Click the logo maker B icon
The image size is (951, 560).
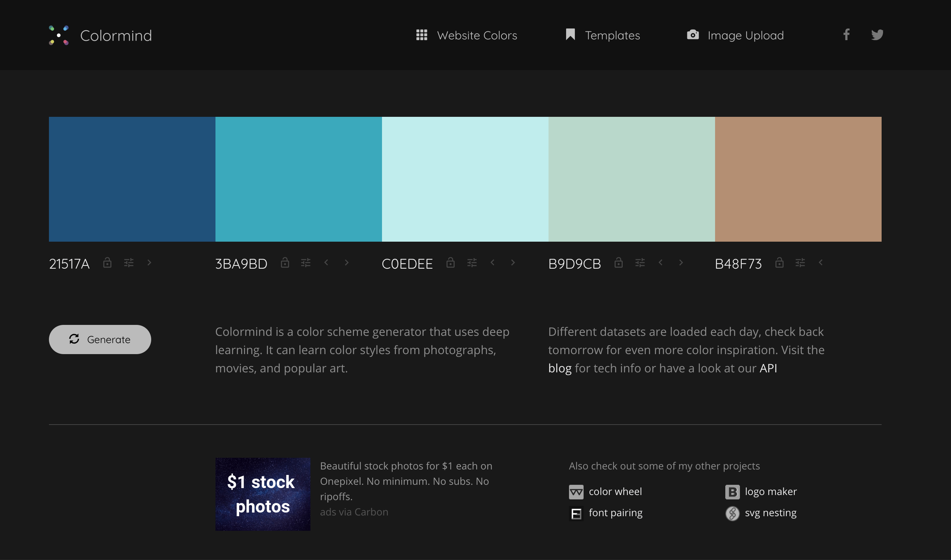[732, 492]
